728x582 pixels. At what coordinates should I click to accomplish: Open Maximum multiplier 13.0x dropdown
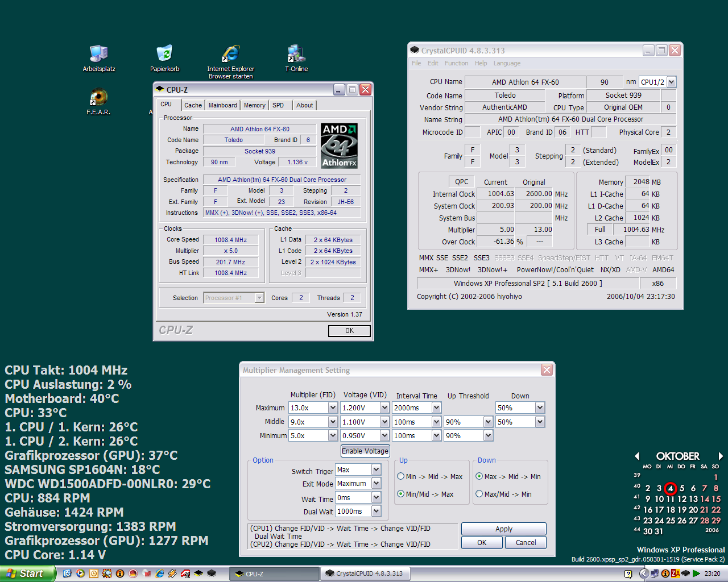click(x=333, y=408)
